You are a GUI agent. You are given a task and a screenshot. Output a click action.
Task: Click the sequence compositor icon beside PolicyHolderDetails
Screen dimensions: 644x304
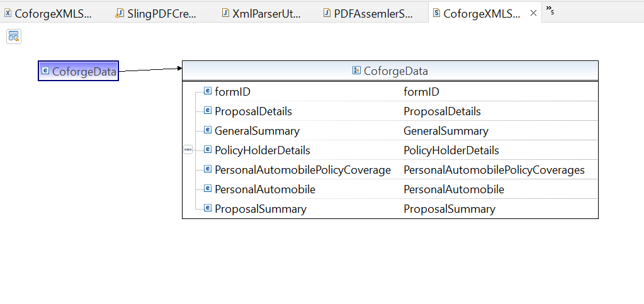(188, 150)
